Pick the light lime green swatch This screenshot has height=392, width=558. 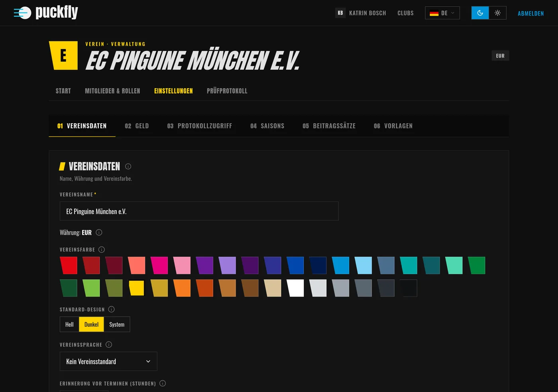91,288
